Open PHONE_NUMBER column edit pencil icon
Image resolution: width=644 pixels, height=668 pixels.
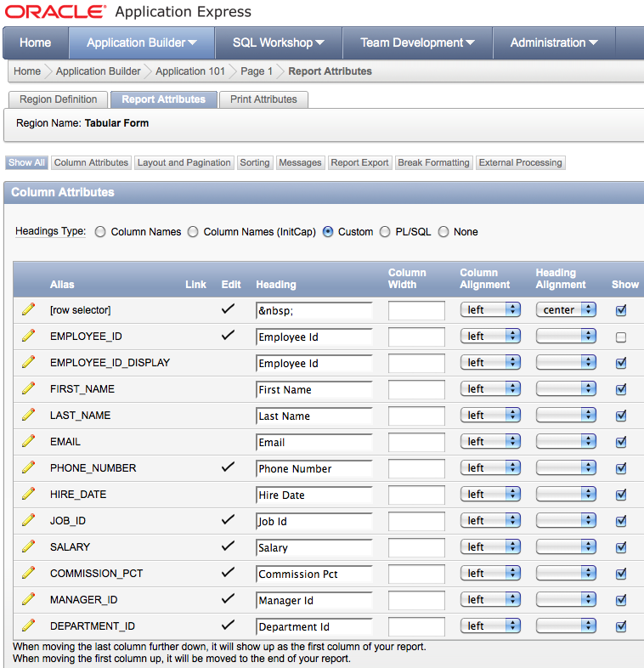(x=28, y=467)
